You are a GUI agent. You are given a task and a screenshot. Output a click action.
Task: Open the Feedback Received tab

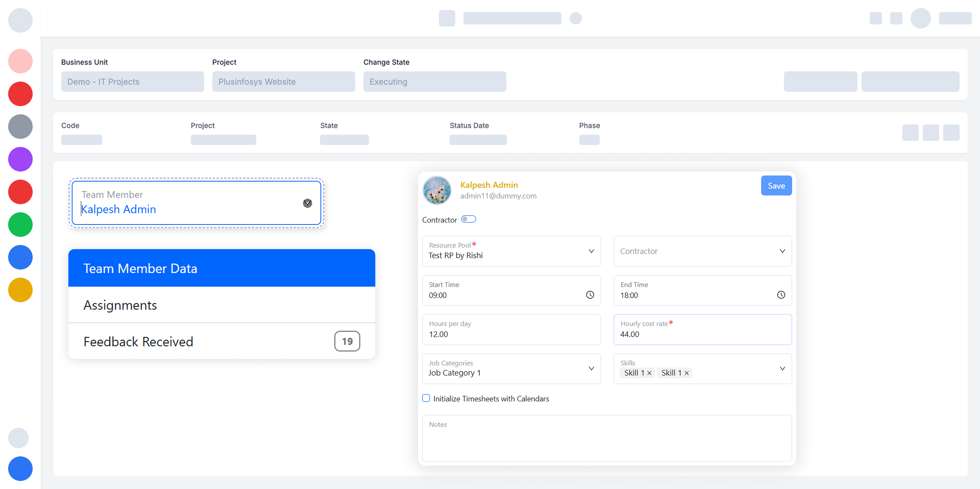pyautogui.click(x=222, y=341)
